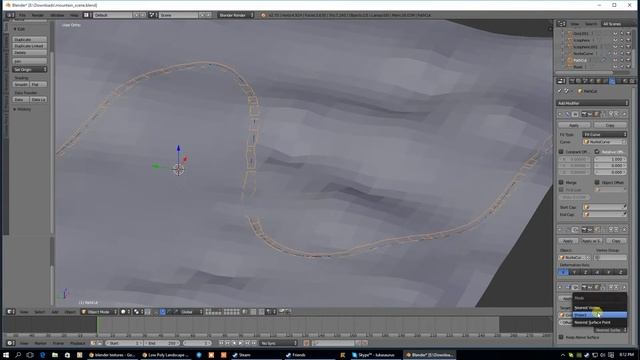Toggle selectability arrow of NurbsCurve row
The image size is (640, 360).
(x=622, y=53)
